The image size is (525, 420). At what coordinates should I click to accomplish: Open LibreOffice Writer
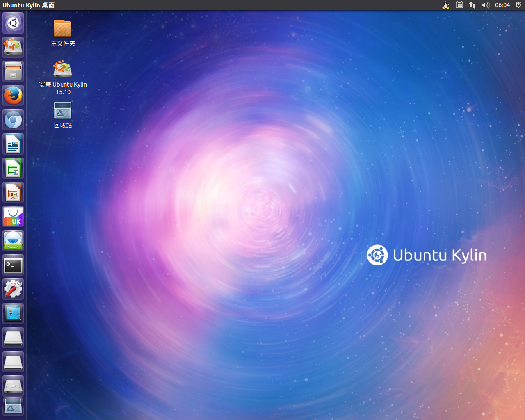(x=13, y=144)
